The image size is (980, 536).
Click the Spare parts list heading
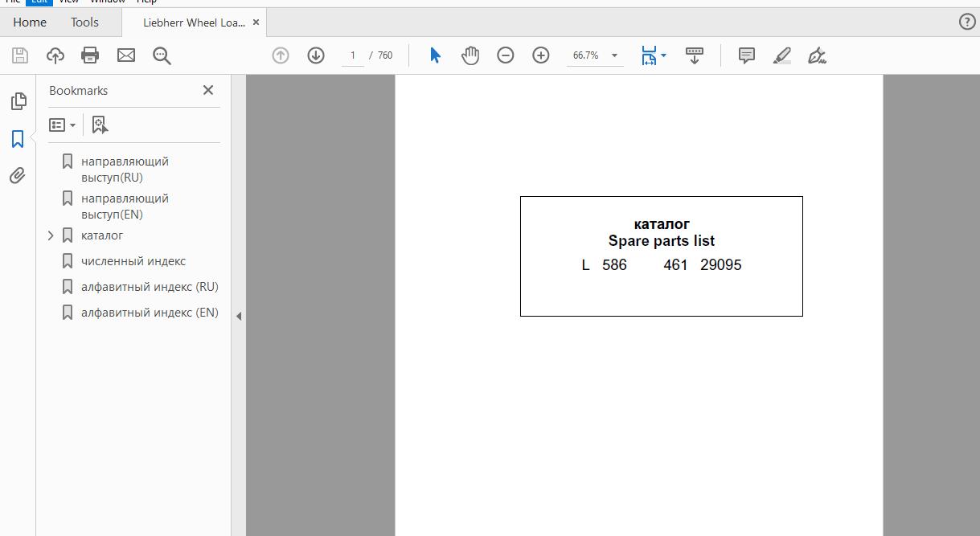click(x=662, y=241)
